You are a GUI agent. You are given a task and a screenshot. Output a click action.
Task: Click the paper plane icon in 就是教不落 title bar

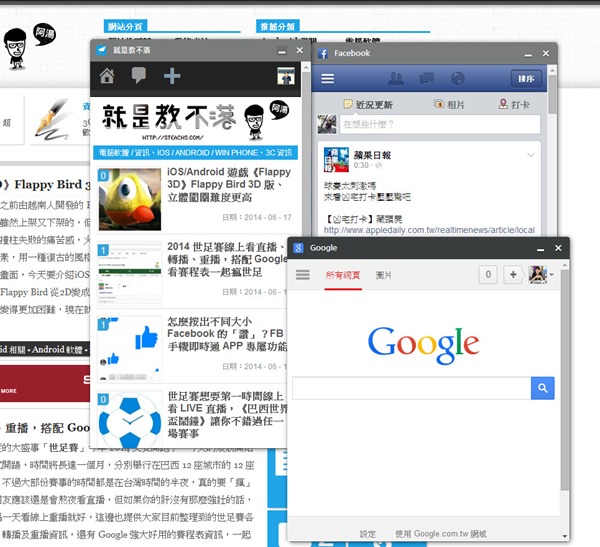(x=101, y=50)
